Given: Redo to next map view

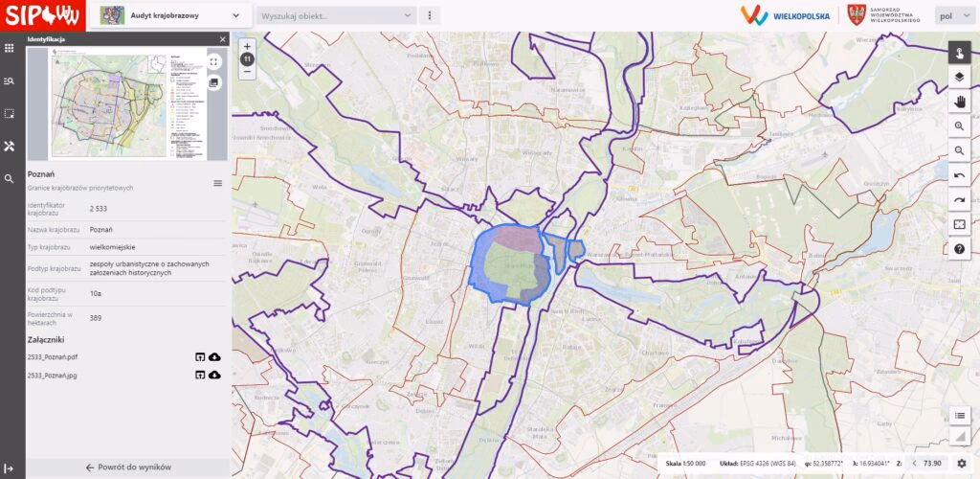Looking at the screenshot, I should pos(959,200).
